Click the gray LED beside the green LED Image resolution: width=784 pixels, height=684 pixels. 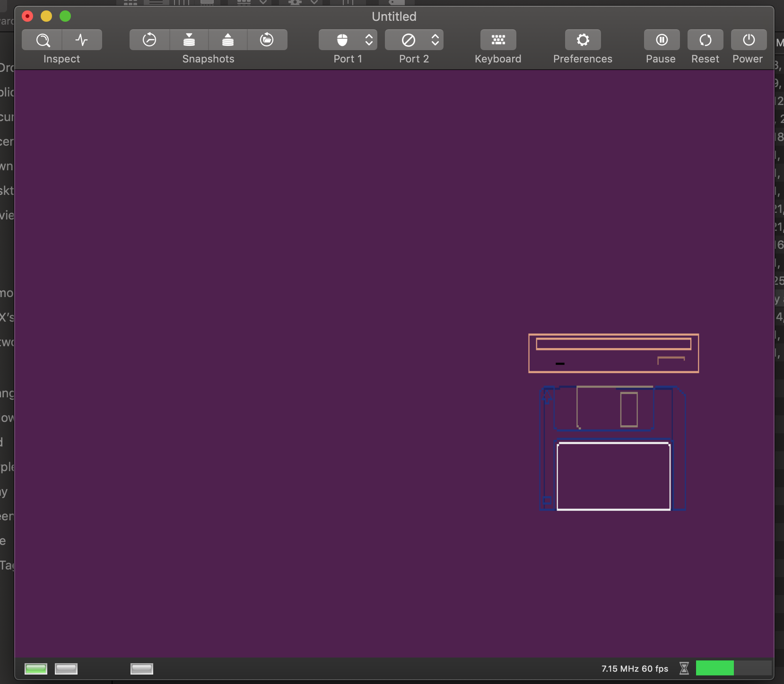[x=66, y=668]
